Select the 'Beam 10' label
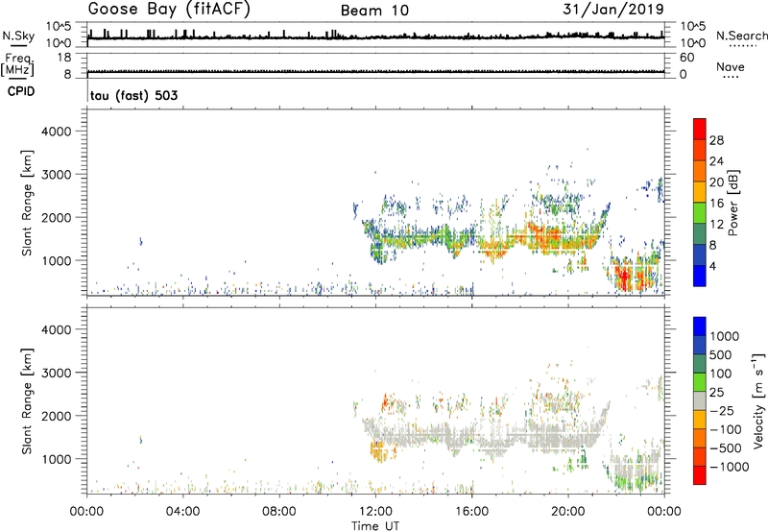768x532 pixels. tap(374, 11)
